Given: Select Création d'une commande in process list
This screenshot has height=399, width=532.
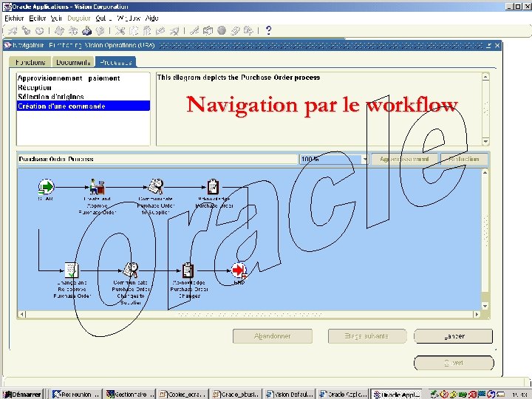Looking at the screenshot, I should point(83,106).
